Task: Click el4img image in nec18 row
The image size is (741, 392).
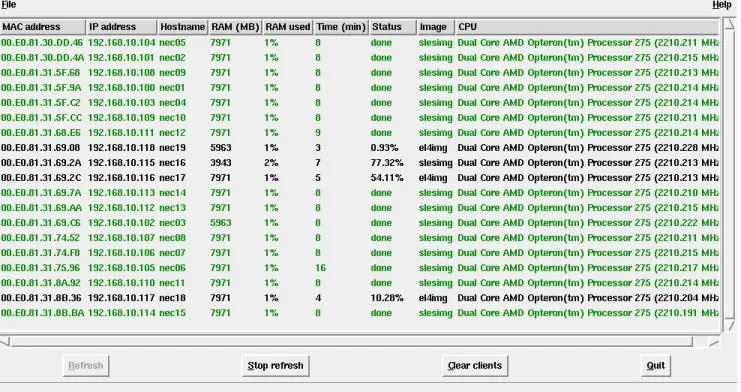Action: pos(433,298)
